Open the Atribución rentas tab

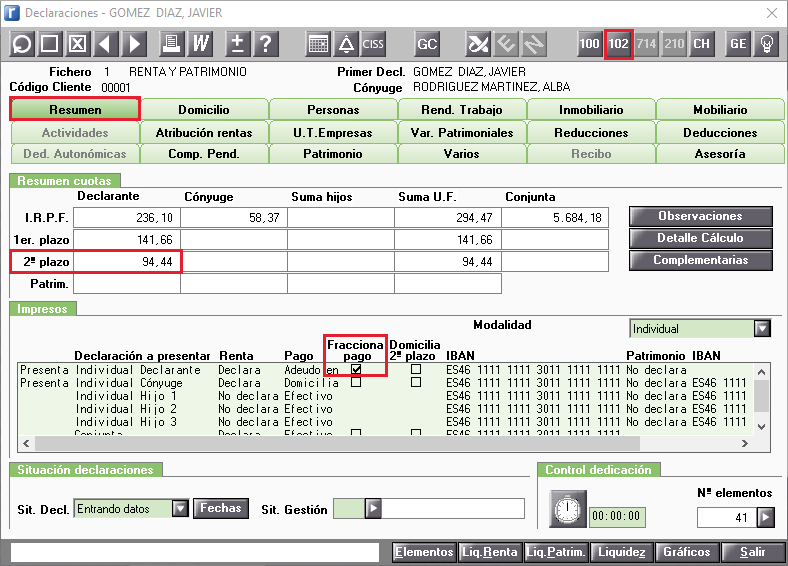coord(204,133)
